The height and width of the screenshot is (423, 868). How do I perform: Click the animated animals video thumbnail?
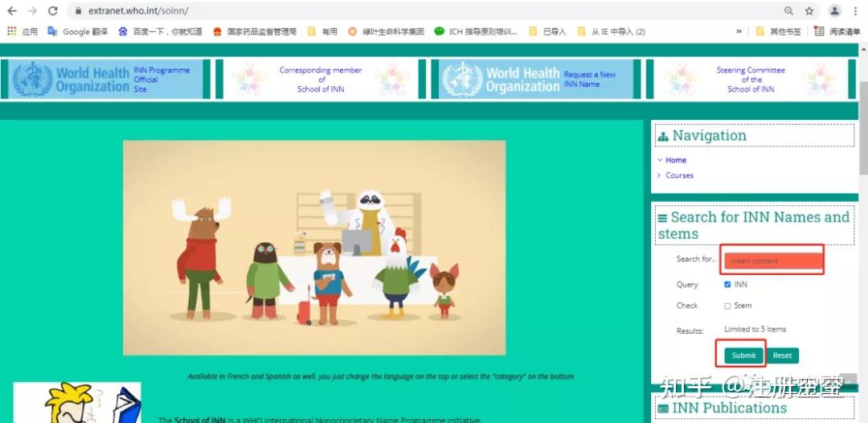[314, 248]
